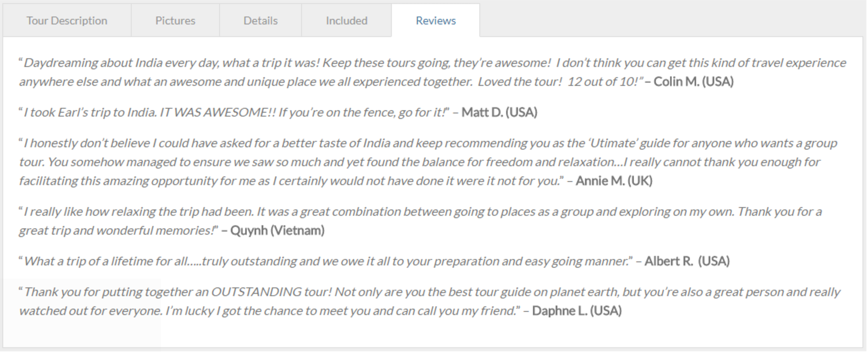Click "great trip and wonderful memories!" text
The width and height of the screenshot is (868, 352).
117,230
